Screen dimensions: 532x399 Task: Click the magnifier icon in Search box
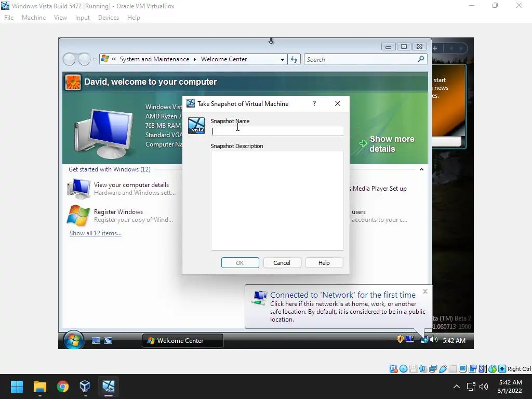click(x=421, y=59)
